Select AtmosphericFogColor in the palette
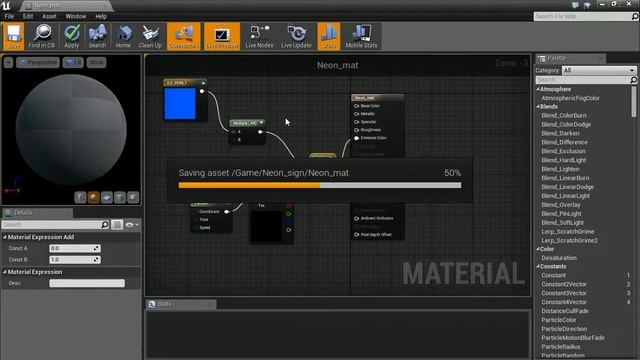Image resolution: width=640 pixels, height=360 pixels. click(571, 98)
